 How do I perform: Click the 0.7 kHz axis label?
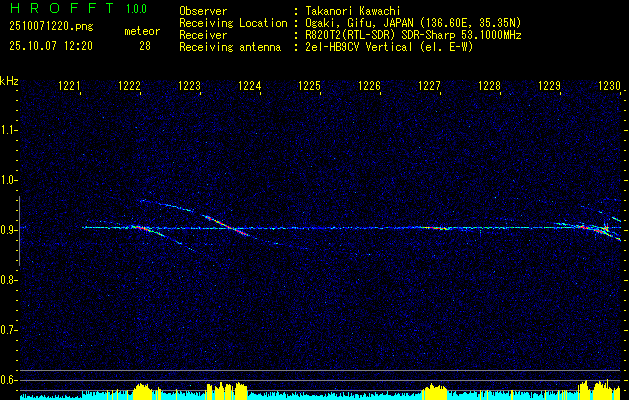point(7,330)
